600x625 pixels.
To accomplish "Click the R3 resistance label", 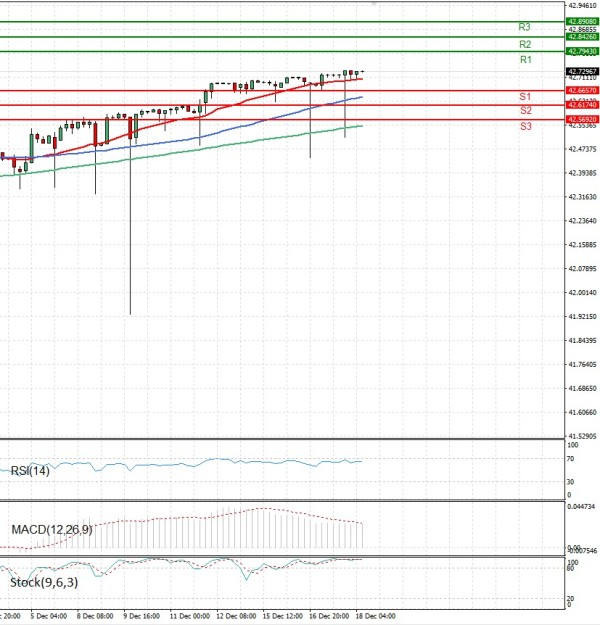I will coord(524,27).
